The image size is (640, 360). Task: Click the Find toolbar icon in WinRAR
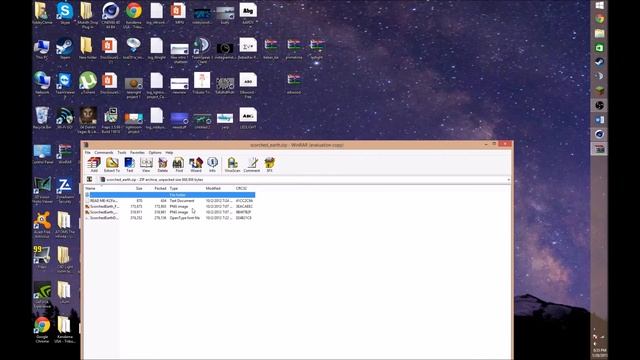[179, 164]
